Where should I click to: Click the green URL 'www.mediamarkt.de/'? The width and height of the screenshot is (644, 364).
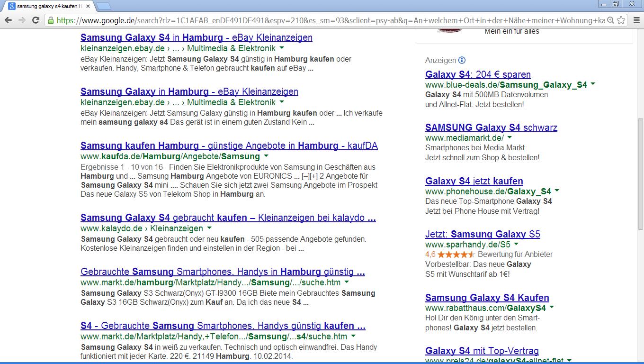[x=465, y=138]
